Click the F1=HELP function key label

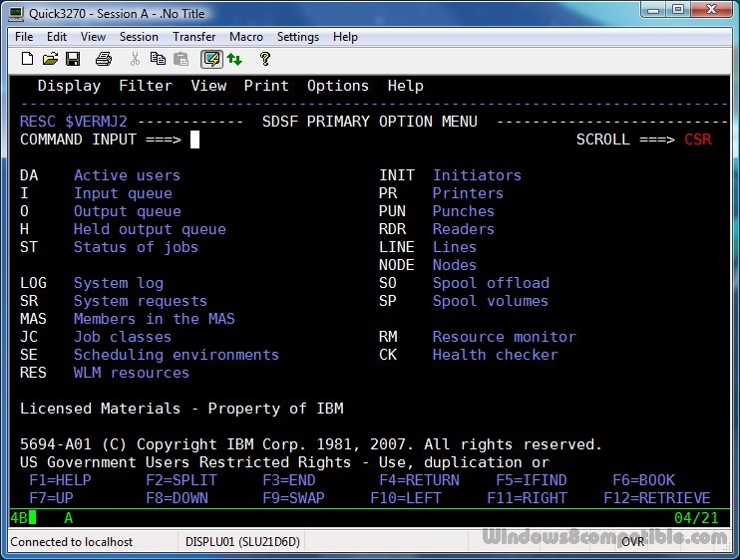tap(60, 480)
